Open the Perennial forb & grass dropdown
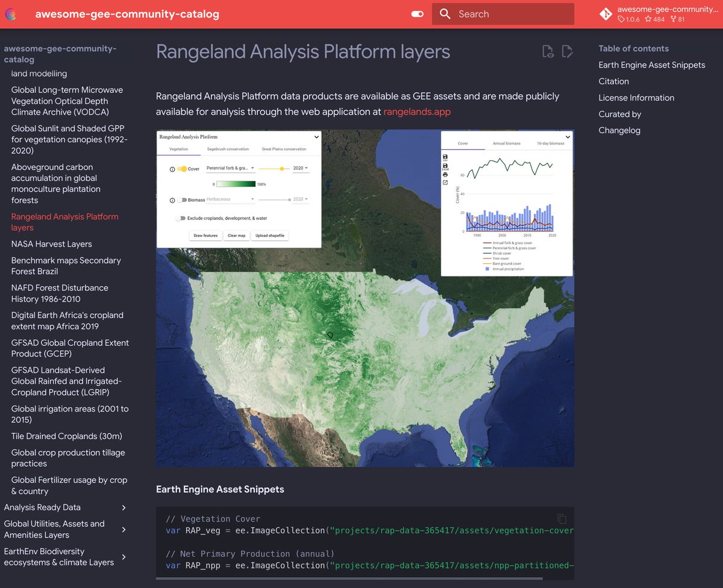723x588 pixels. [x=230, y=169]
